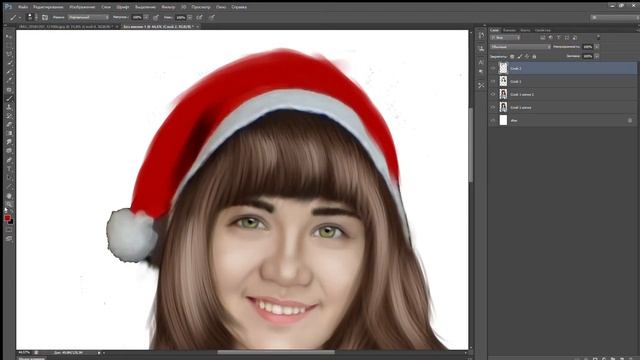The image size is (640, 360).
Task: Toggle lock image pixels in Layers panel
Action: coord(520,56)
